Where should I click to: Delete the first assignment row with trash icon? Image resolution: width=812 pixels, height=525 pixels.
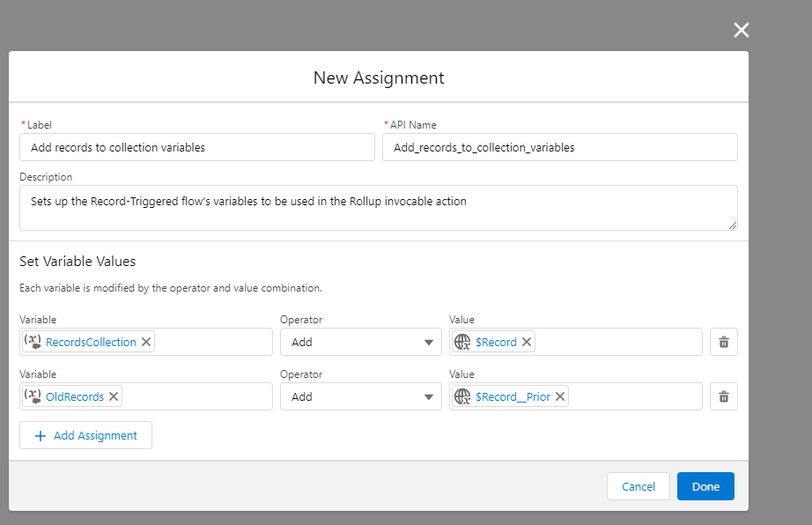pyautogui.click(x=723, y=342)
